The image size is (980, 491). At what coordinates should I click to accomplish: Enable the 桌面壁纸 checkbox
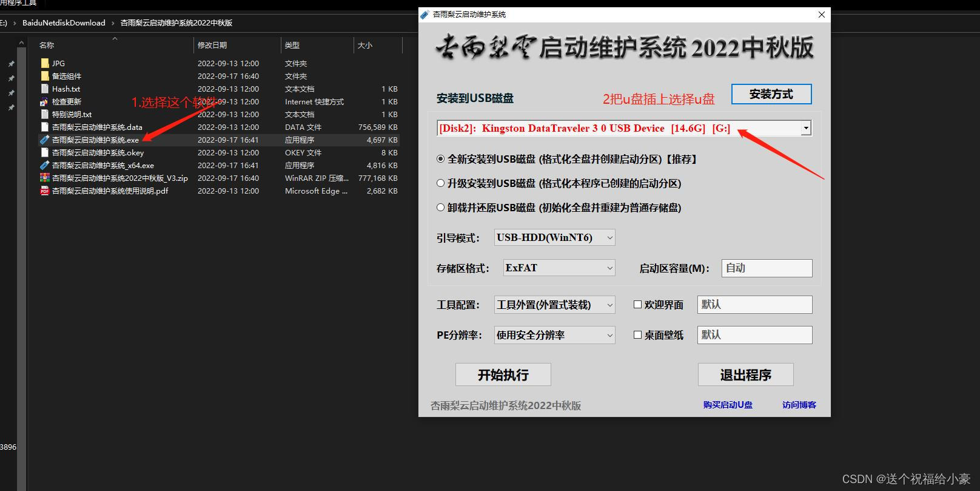point(637,335)
